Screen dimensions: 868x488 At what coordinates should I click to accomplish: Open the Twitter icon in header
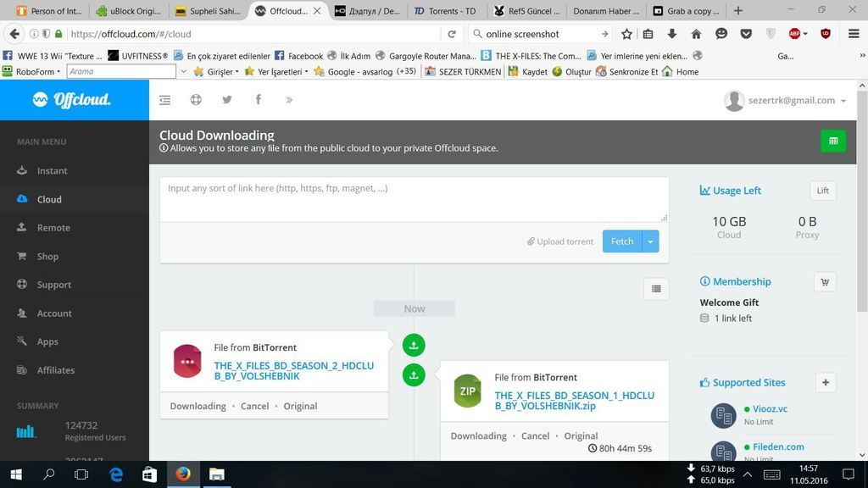pos(227,100)
